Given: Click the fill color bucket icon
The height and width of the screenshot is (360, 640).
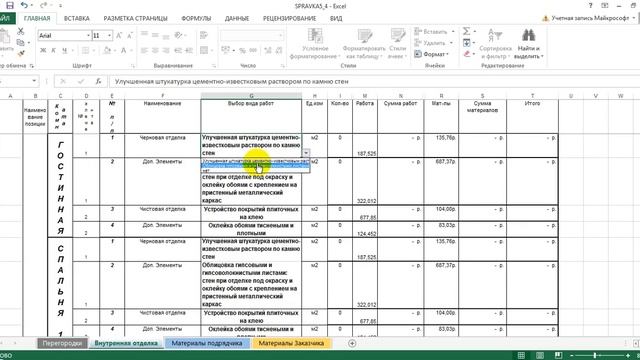Looking at the screenshot, I should [x=107, y=51].
